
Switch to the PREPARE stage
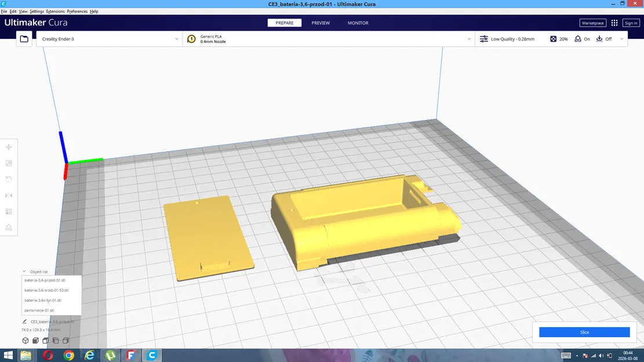[x=285, y=23]
